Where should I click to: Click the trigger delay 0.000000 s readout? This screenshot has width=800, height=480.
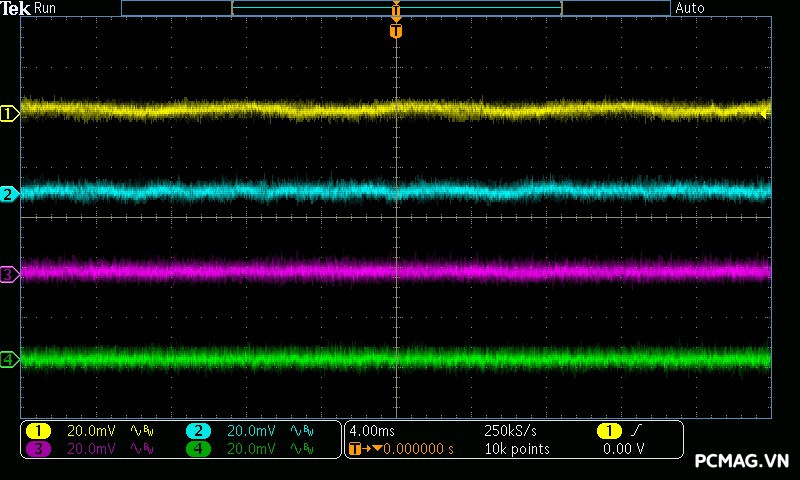point(418,449)
